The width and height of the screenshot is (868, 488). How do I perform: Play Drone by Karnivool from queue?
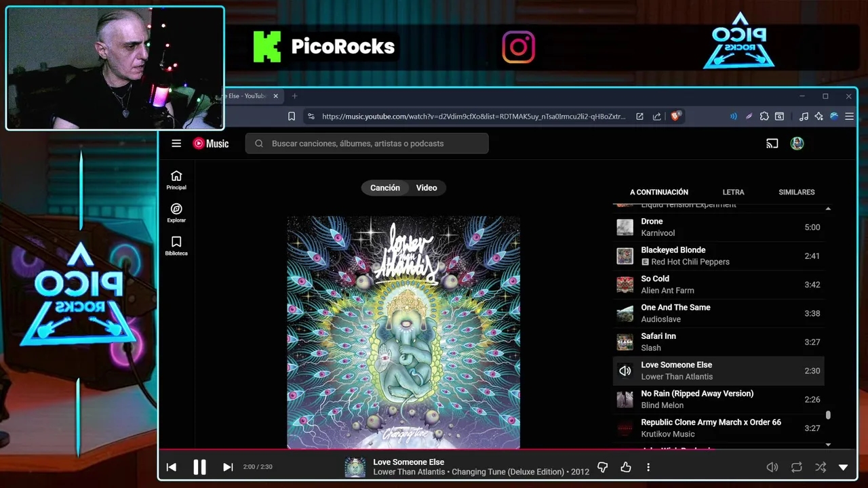(719, 227)
